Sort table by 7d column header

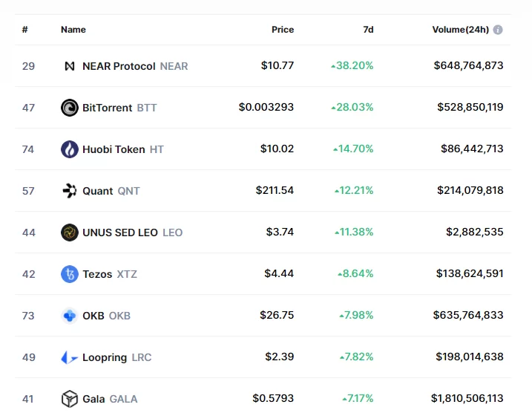(368, 30)
